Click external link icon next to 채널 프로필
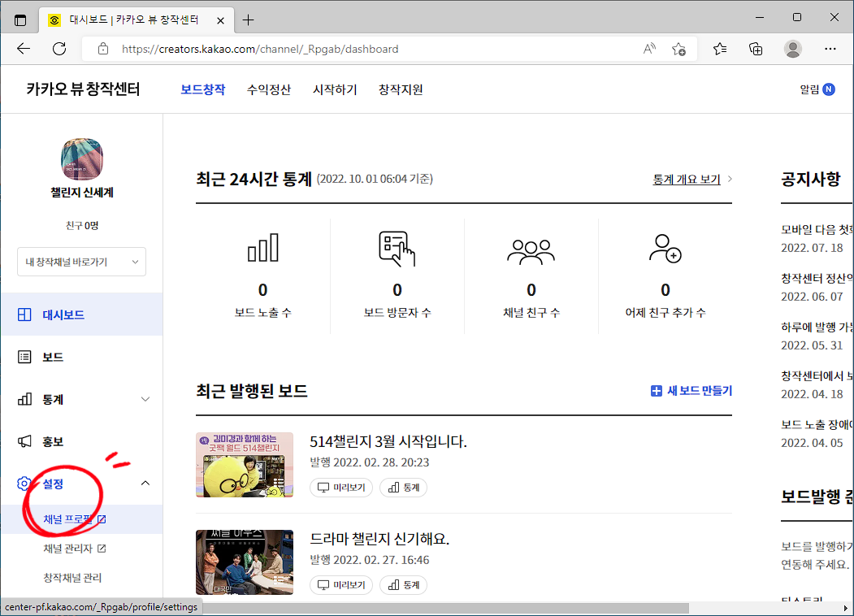 coord(102,519)
